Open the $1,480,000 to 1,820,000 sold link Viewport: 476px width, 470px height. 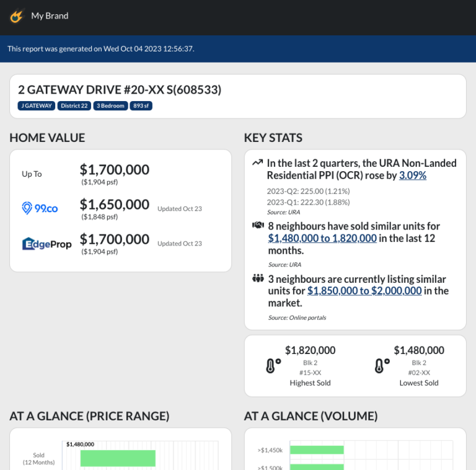322,238
